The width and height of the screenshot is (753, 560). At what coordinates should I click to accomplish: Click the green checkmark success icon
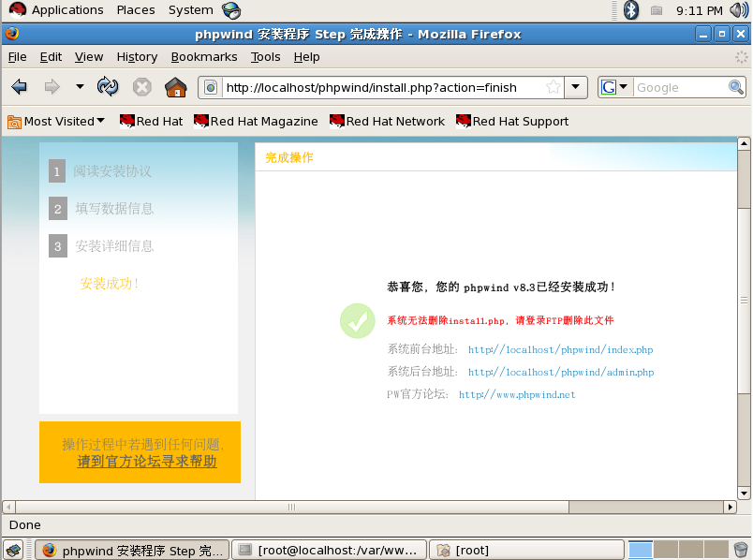(x=357, y=321)
